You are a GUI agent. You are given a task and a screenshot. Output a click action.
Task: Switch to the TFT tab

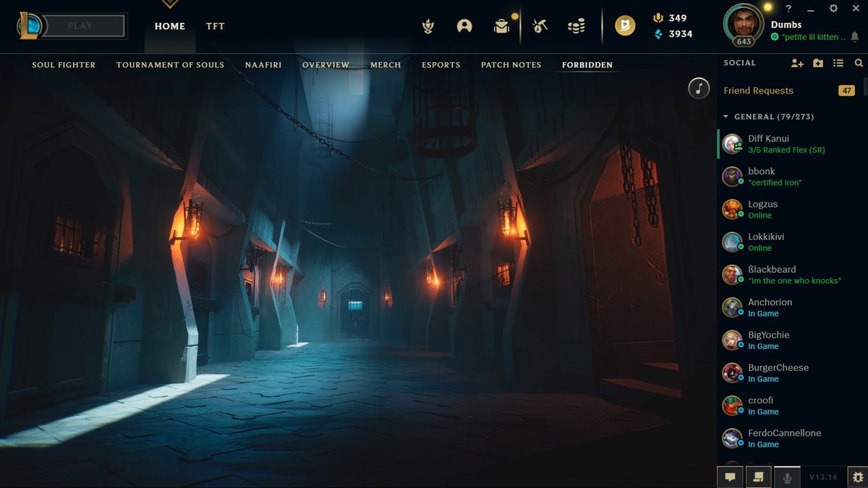tap(215, 26)
